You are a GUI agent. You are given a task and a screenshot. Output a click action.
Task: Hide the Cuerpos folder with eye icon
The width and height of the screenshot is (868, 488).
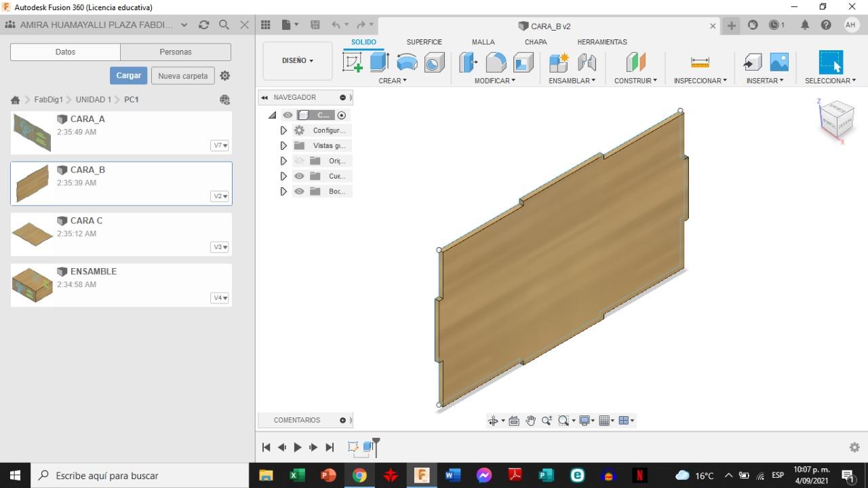(299, 176)
